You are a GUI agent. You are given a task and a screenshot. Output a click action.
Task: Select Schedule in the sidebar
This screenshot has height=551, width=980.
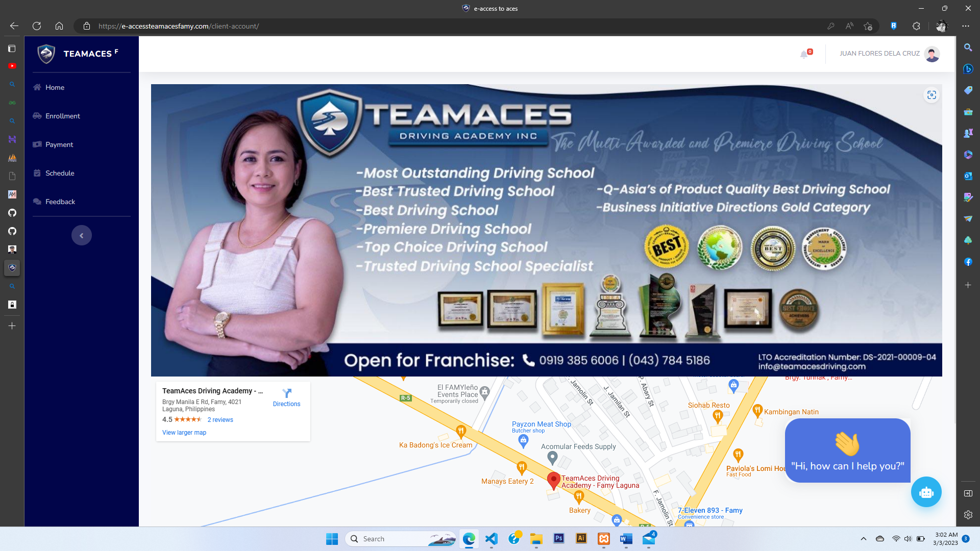coord(60,173)
